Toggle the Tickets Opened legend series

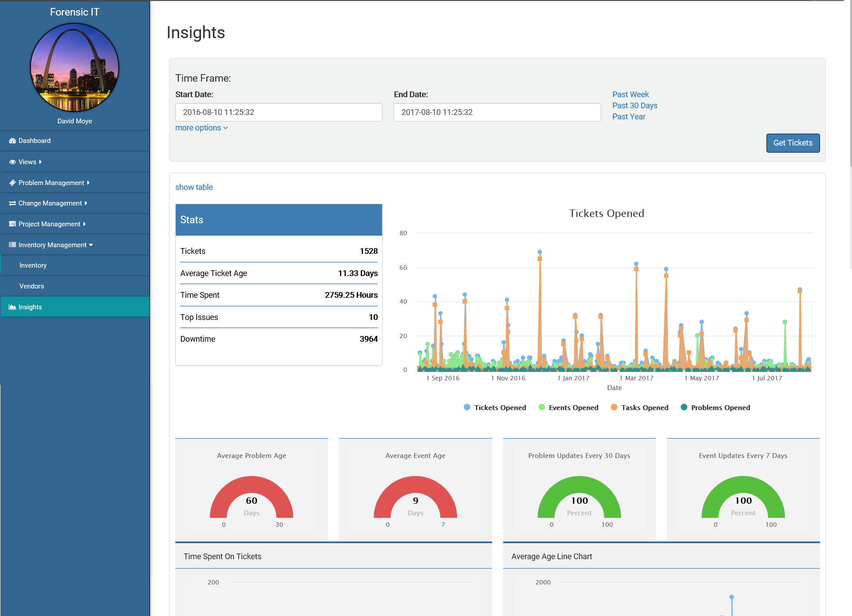500,407
